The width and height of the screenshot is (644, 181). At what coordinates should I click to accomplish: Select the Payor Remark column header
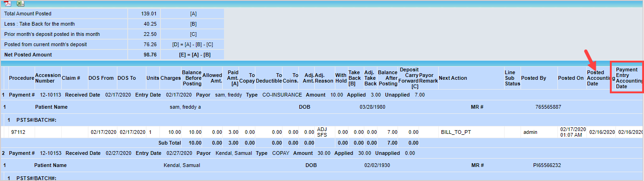click(428, 78)
